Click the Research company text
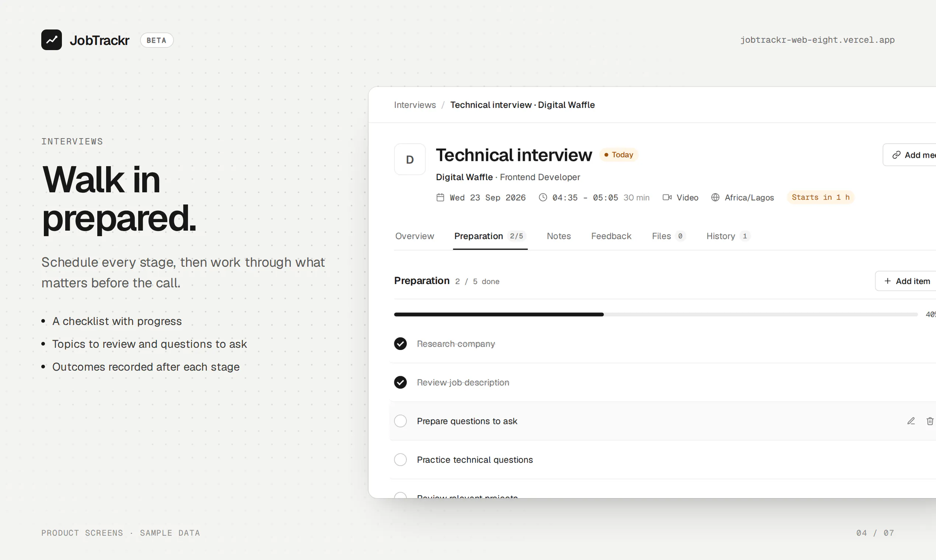Image resolution: width=936 pixels, height=560 pixels. [456, 344]
